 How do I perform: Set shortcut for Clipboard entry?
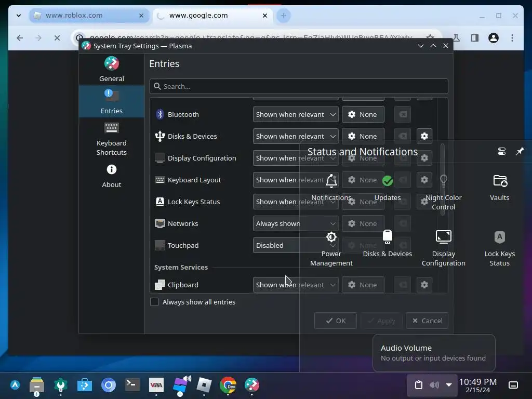363,285
